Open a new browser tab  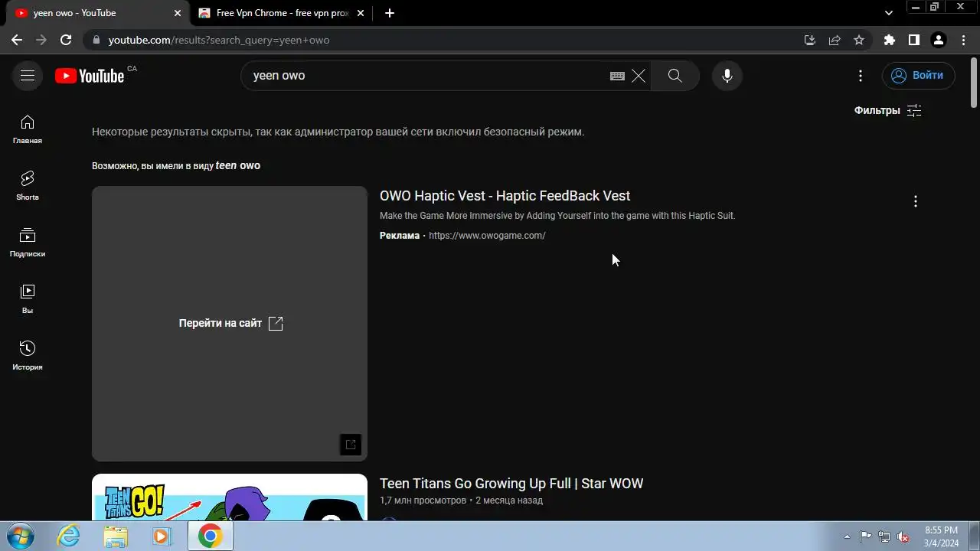(390, 13)
